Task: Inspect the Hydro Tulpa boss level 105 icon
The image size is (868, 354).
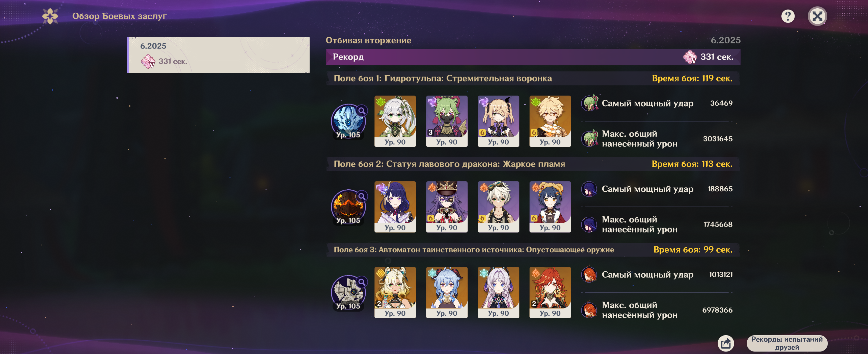Action: 348,121
